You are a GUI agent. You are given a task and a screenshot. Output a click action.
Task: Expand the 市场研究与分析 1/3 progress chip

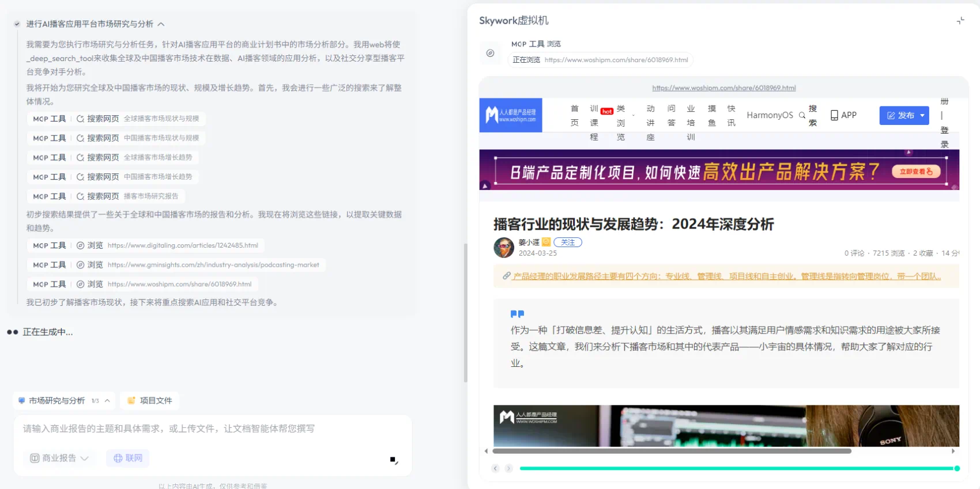point(64,401)
